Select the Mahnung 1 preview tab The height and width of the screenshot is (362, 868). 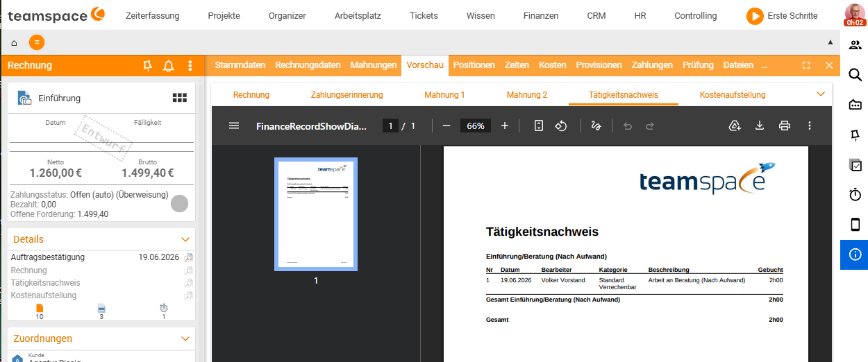coord(444,94)
